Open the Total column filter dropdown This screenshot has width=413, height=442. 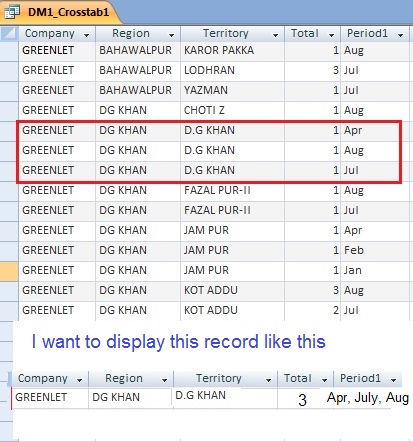tap(331, 35)
